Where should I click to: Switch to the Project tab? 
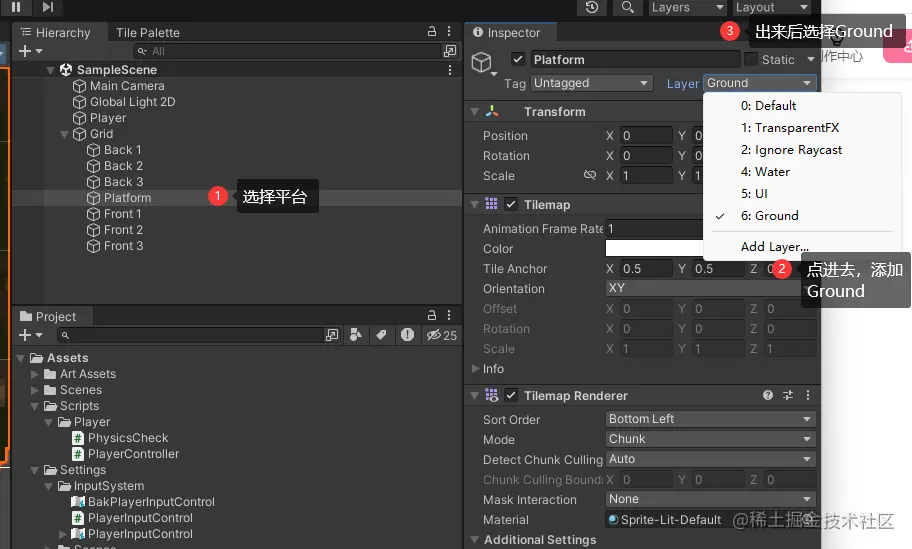[x=49, y=316]
